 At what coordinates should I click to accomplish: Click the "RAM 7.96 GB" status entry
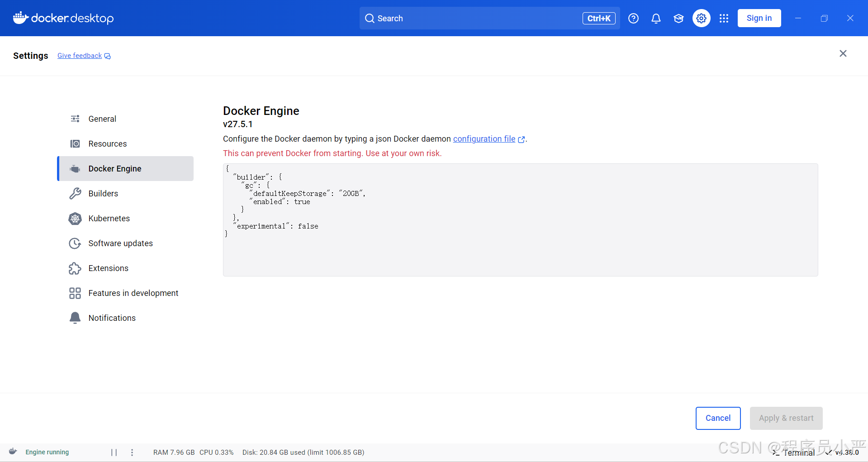point(174,452)
